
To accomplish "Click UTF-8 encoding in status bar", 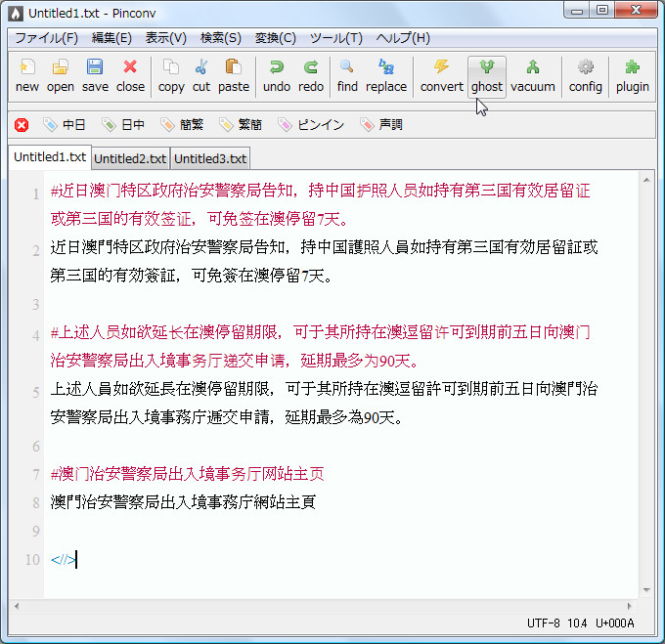I will tap(544, 623).
